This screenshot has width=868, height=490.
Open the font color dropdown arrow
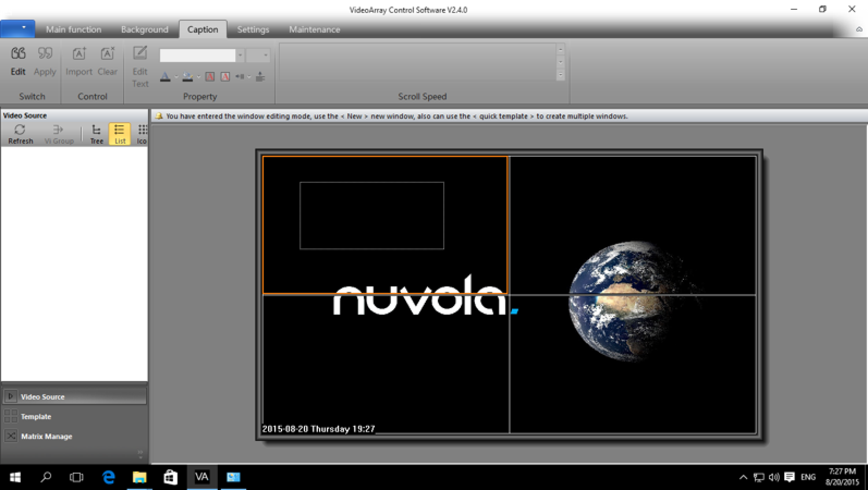[x=176, y=77]
